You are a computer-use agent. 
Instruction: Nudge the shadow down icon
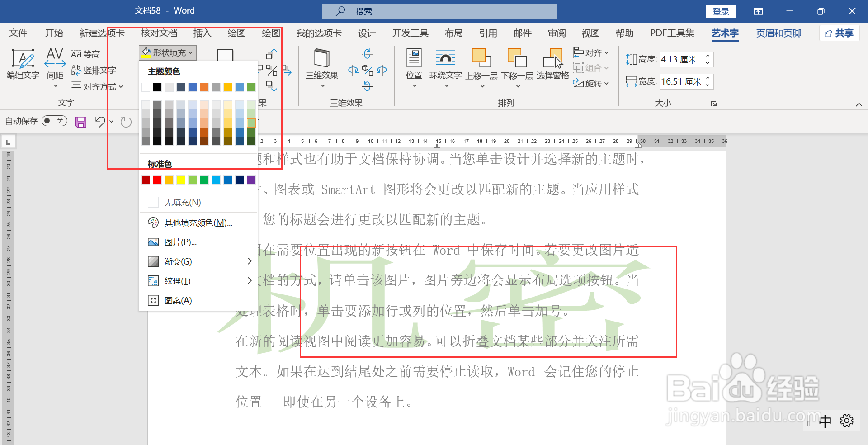272,86
